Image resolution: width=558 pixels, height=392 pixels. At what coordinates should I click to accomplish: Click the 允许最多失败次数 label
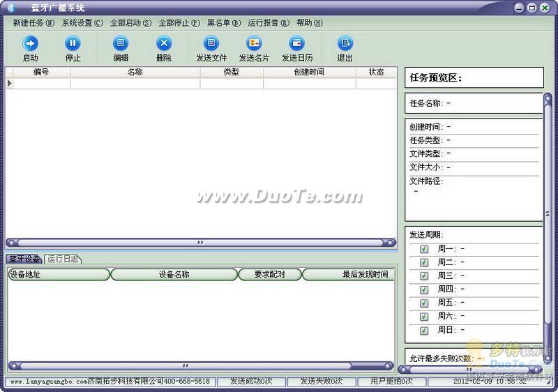[442, 359]
